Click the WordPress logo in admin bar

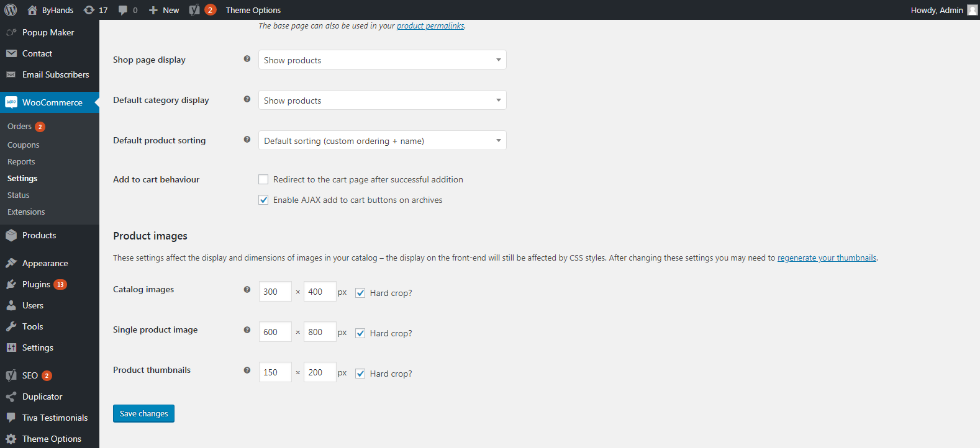point(11,10)
